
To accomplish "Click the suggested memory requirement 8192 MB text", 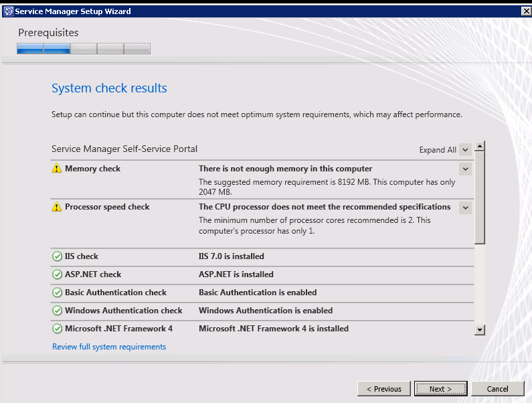I will [x=327, y=187].
